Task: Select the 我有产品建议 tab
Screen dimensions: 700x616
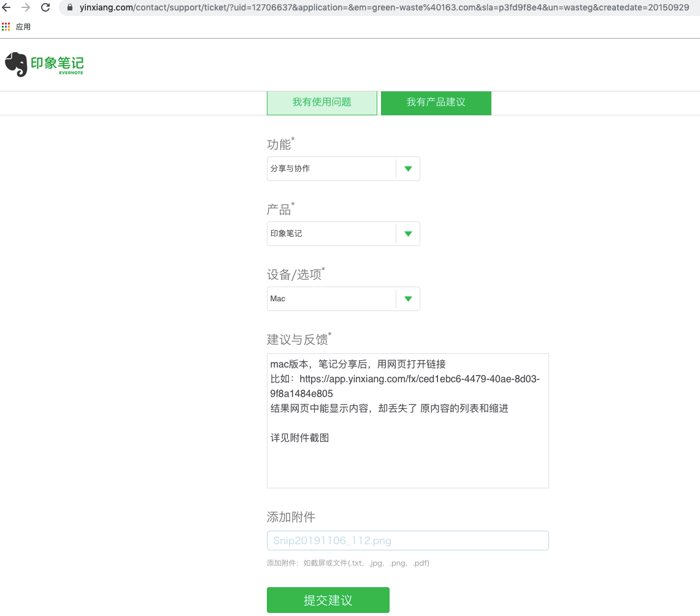Action: tap(436, 102)
